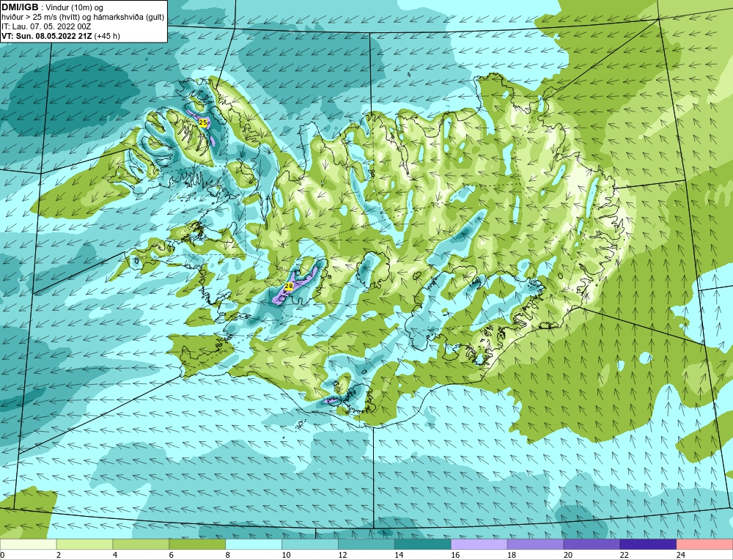Click the (+45 h) forecast offset text

[107, 36]
